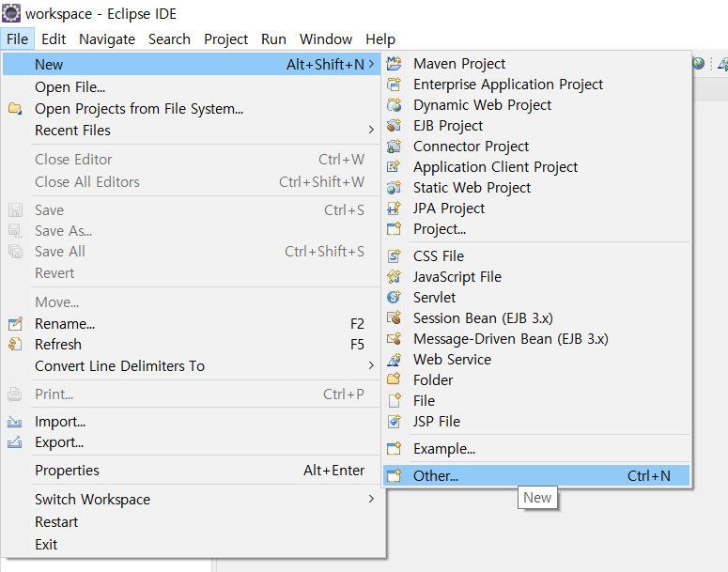Expand the Recent Files submenu arrow
The image size is (728, 572).
[x=371, y=130]
